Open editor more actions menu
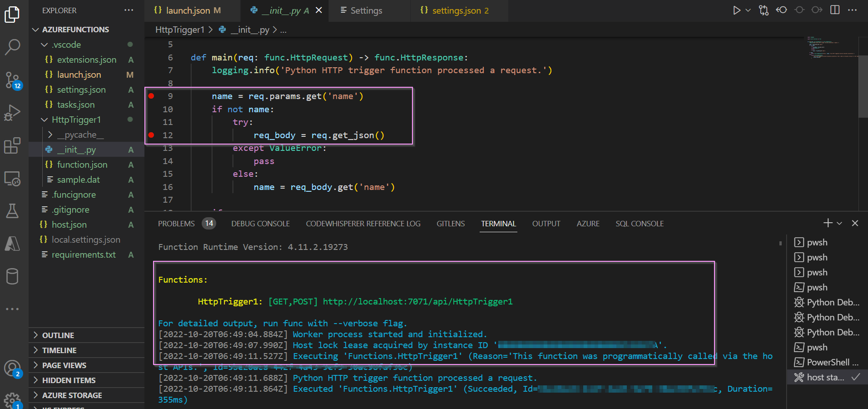868x409 pixels. [x=853, y=10]
